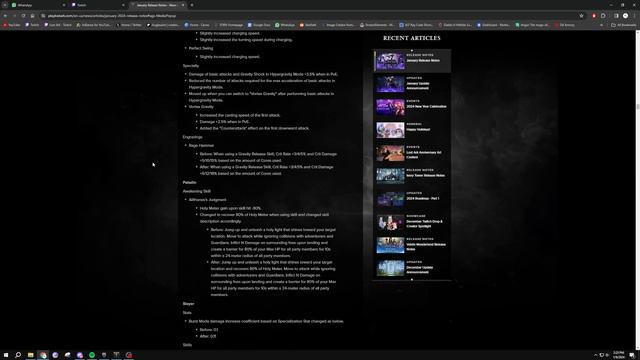Open the red extension icon

click(594, 16)
